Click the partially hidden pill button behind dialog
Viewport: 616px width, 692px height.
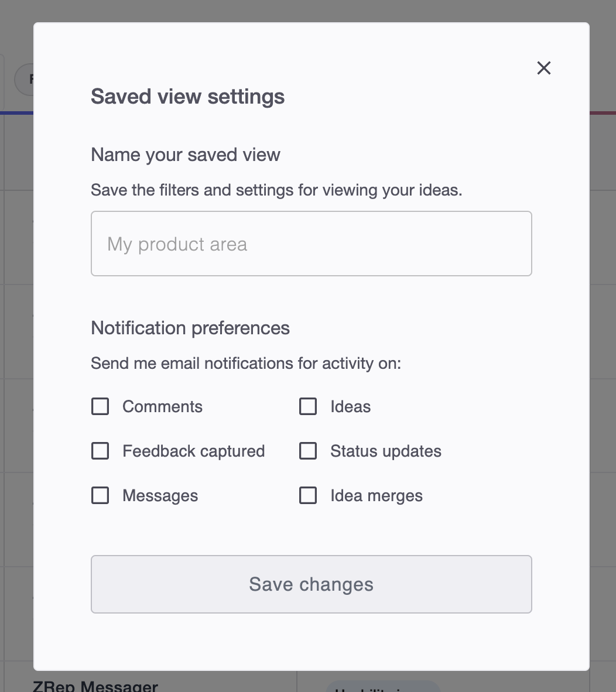(24, 80)
